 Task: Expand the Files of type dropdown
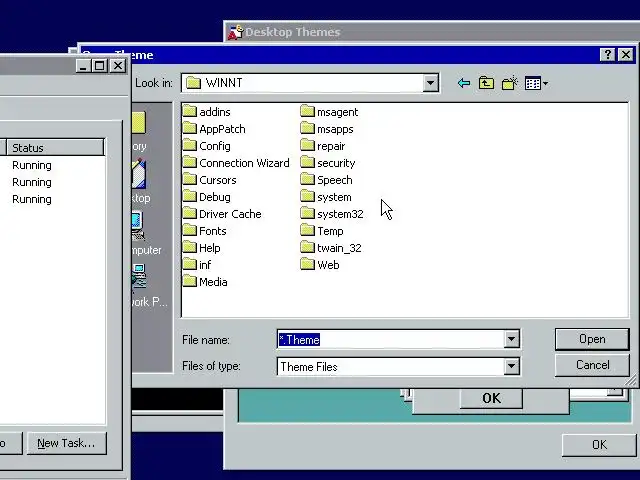(511, 366)
